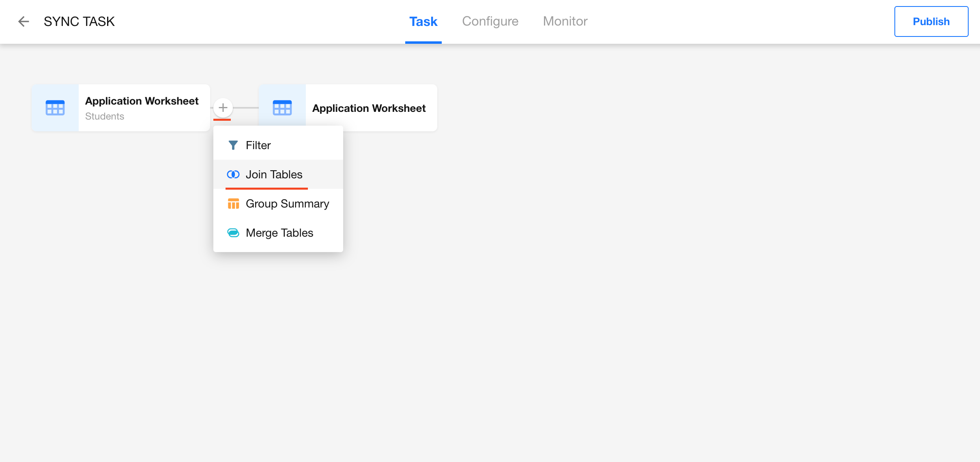
Task: Click the connector line between nodes
Action: point(246,108)
